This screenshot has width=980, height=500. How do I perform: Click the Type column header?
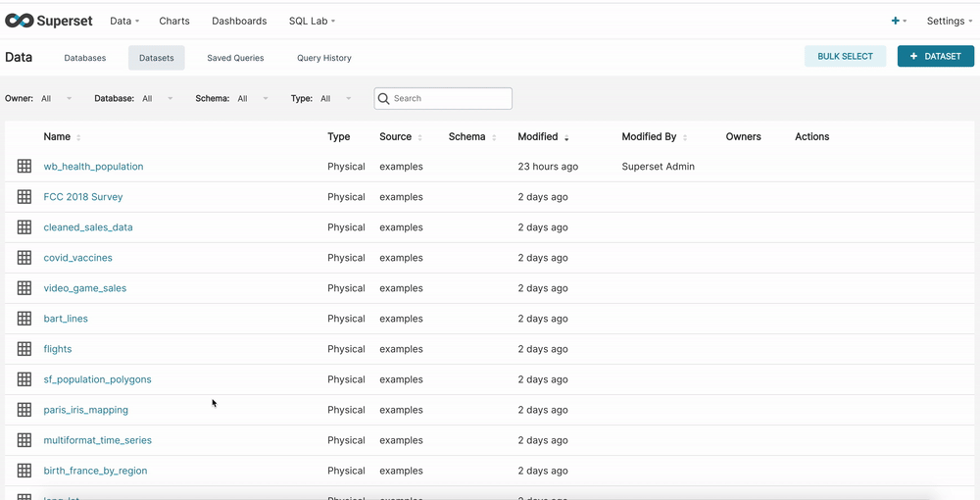339,137
